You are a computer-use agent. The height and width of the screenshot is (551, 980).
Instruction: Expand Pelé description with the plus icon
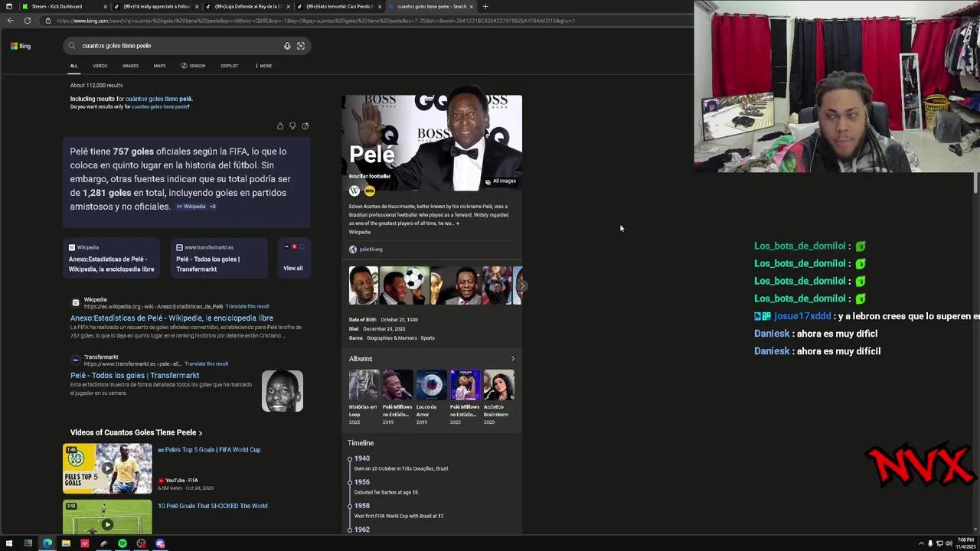click(458, 223)
